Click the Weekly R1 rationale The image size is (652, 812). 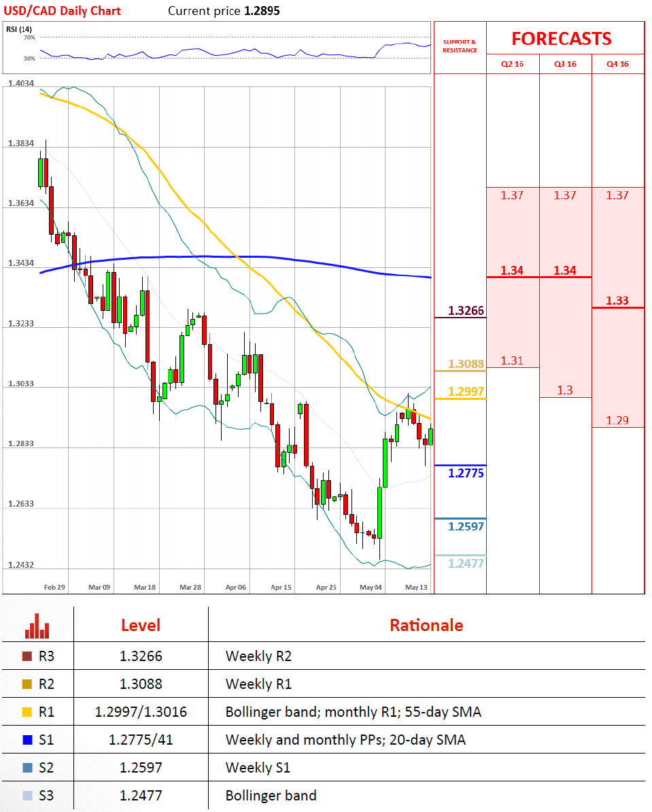pyautogui.click(x=259, y=685)
